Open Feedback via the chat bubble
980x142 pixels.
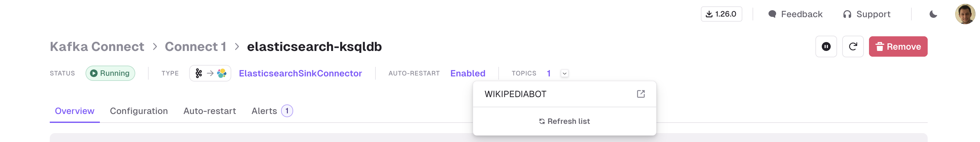(795, 14)
